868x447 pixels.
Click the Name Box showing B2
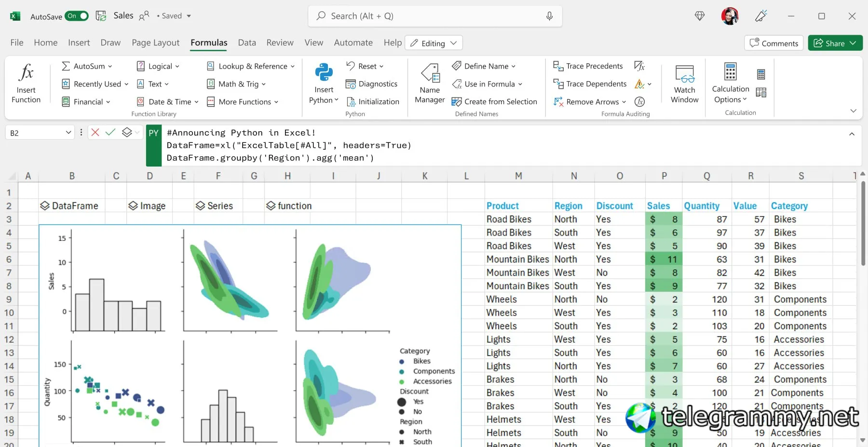coord(40,133)
